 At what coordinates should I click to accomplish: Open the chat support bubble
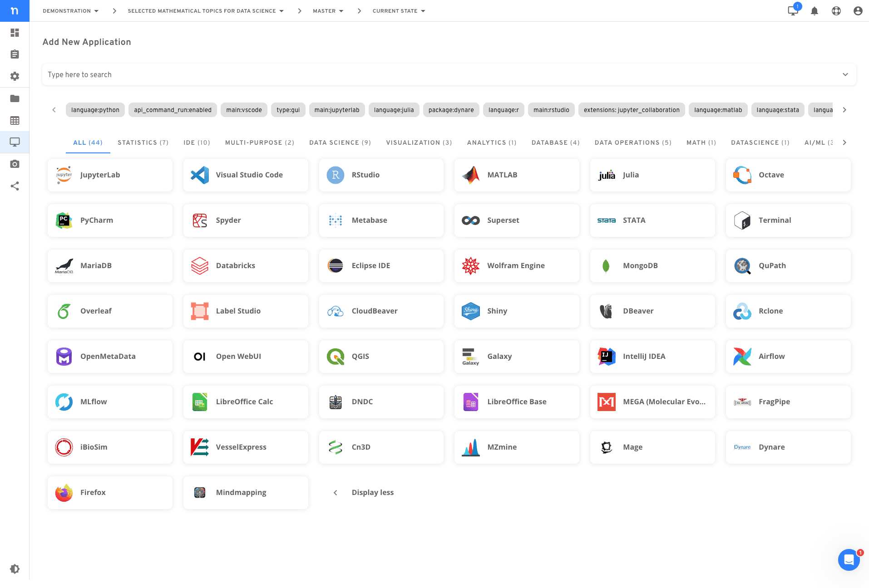click(849, 560)
